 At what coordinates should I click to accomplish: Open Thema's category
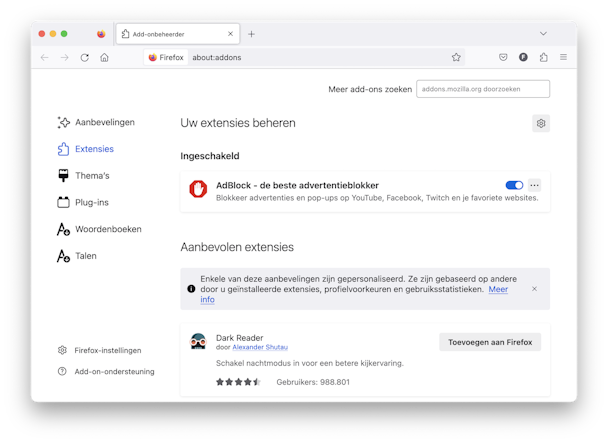point(83,176)
